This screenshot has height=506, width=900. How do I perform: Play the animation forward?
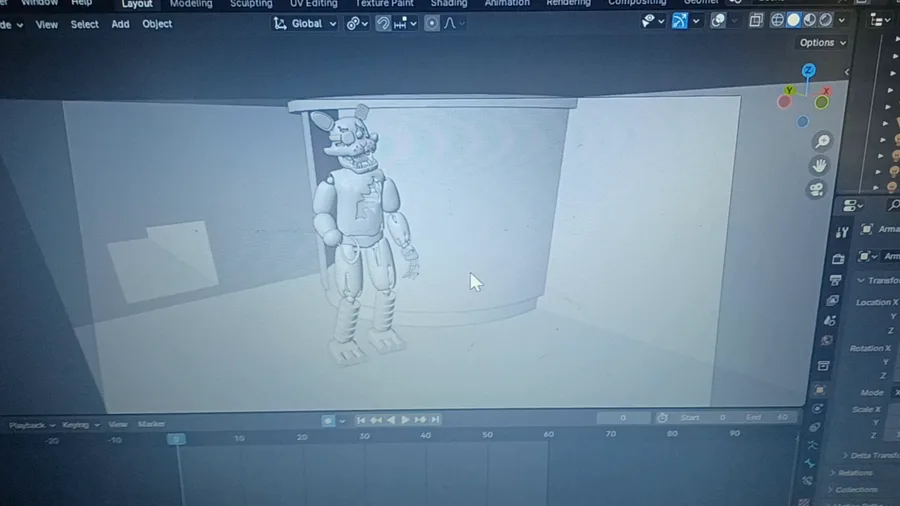405,420
